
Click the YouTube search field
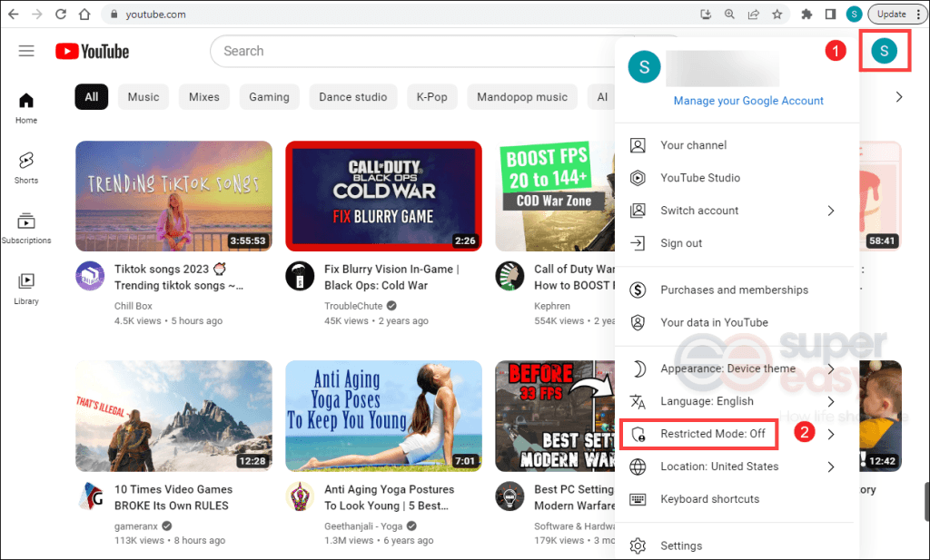click(x=415, y=51)
